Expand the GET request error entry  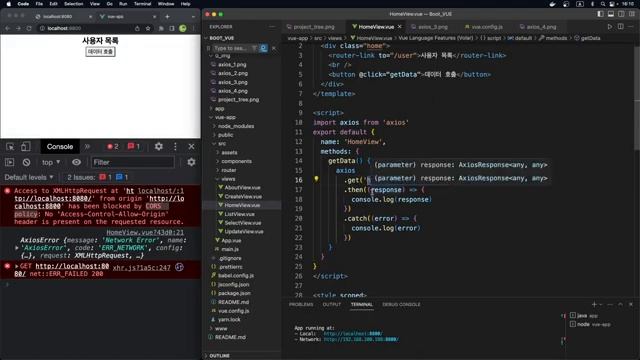(x=17, y=266)
